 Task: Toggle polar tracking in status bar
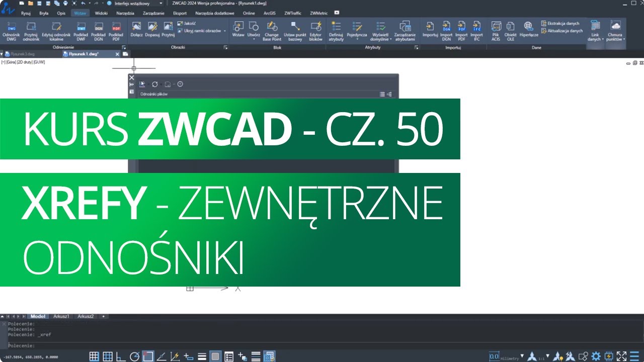point(134,356)
